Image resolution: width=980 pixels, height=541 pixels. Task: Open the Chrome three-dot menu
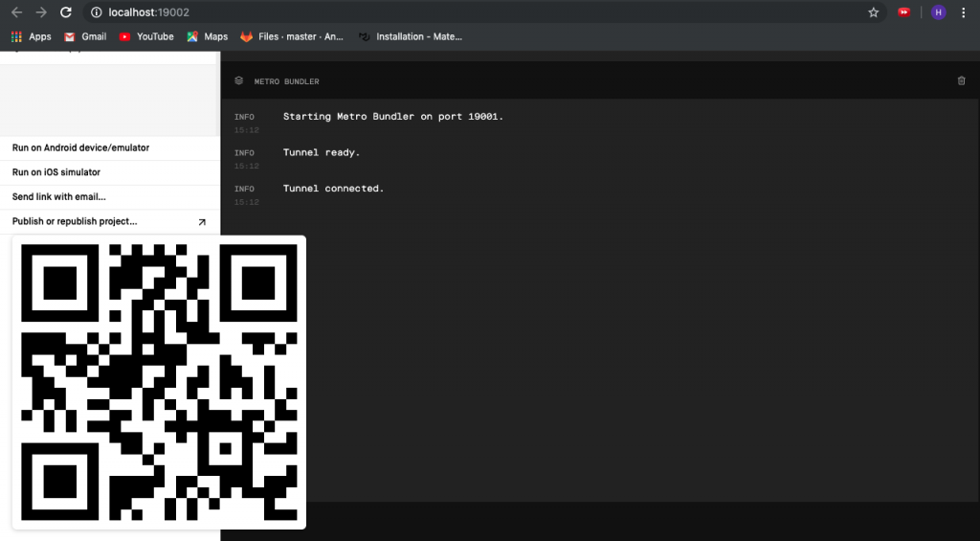click(963, 12)
